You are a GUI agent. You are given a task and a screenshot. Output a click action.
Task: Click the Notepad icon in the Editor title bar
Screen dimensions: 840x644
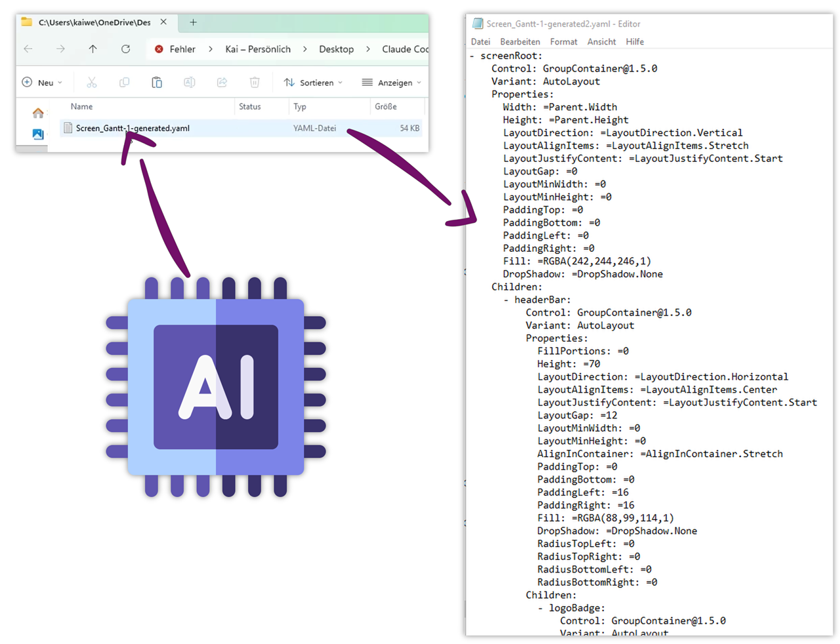[x=478, y=24]
